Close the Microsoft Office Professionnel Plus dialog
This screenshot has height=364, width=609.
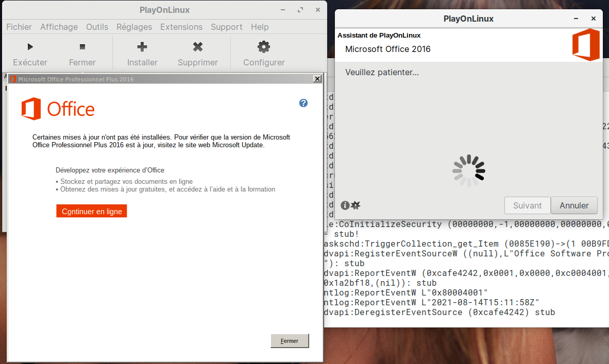317,79
